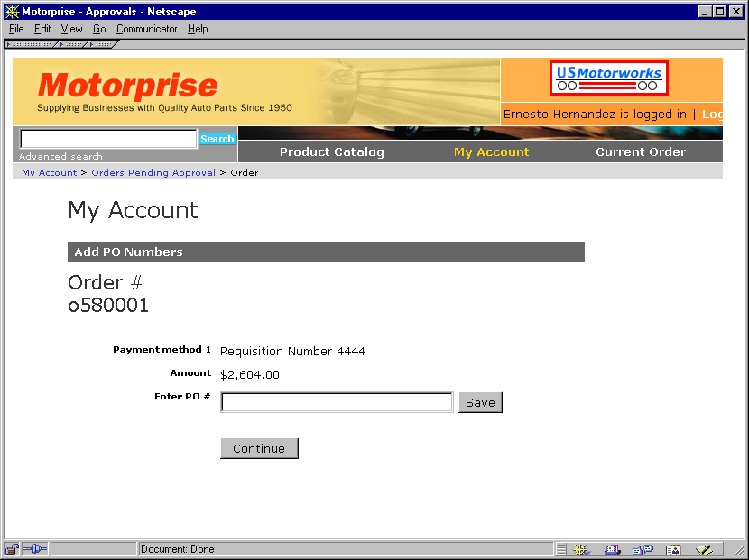Select the My Account navigation tab
749x560 pixels.
(491, 151)
